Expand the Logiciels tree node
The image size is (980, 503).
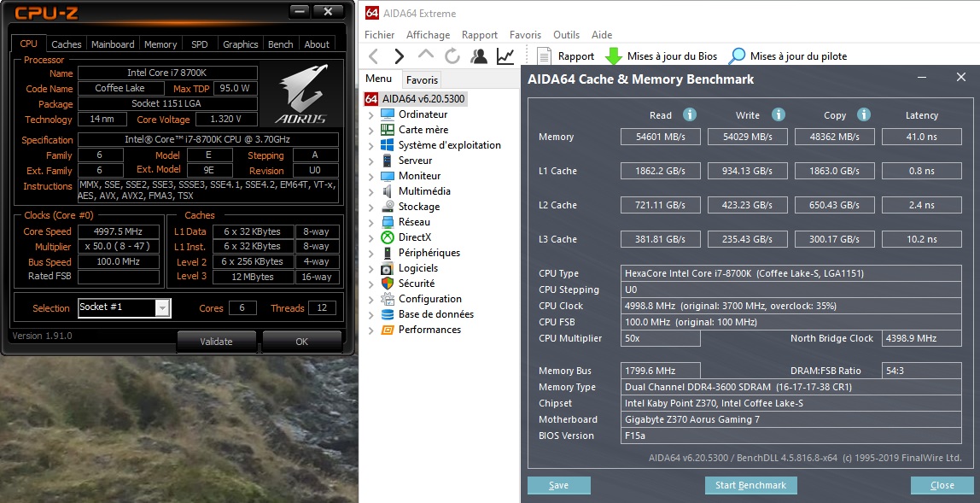coord(371,268)
